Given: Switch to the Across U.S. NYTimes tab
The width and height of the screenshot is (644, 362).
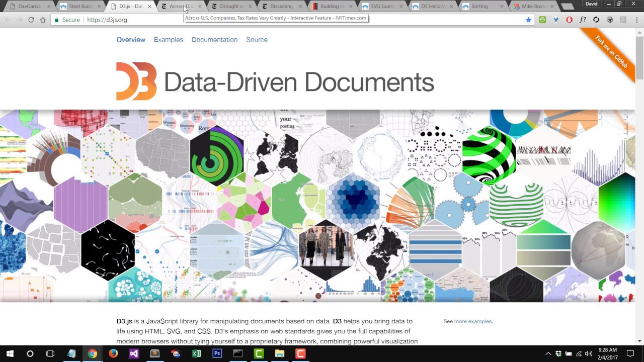Looking at the screenshot, I should [x=182, y=6].
